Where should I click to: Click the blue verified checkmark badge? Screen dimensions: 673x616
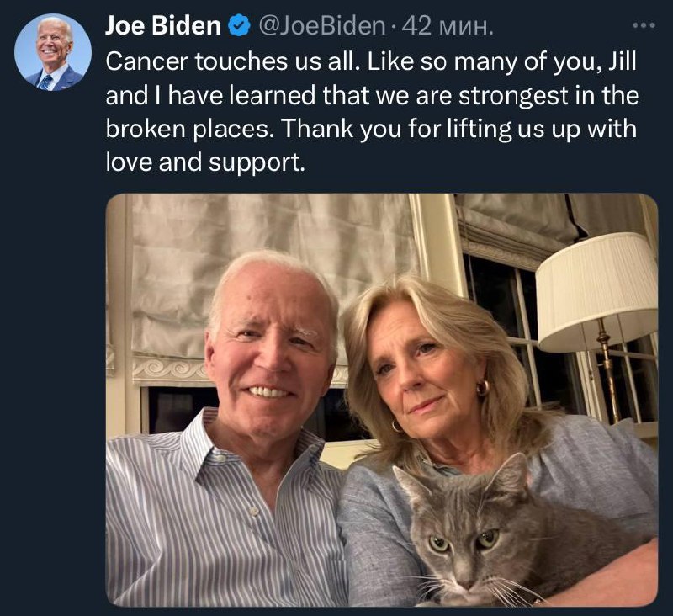pyautogui.click(x=238, y=28)
